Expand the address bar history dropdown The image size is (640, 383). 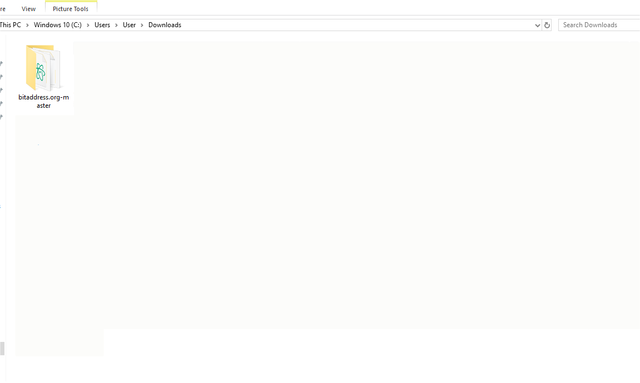(537, 25)
